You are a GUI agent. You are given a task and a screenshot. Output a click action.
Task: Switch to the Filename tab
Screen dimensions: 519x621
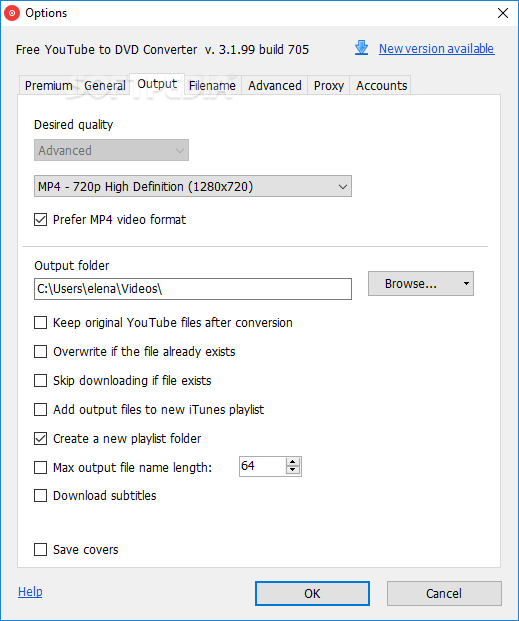coord(212,86)
